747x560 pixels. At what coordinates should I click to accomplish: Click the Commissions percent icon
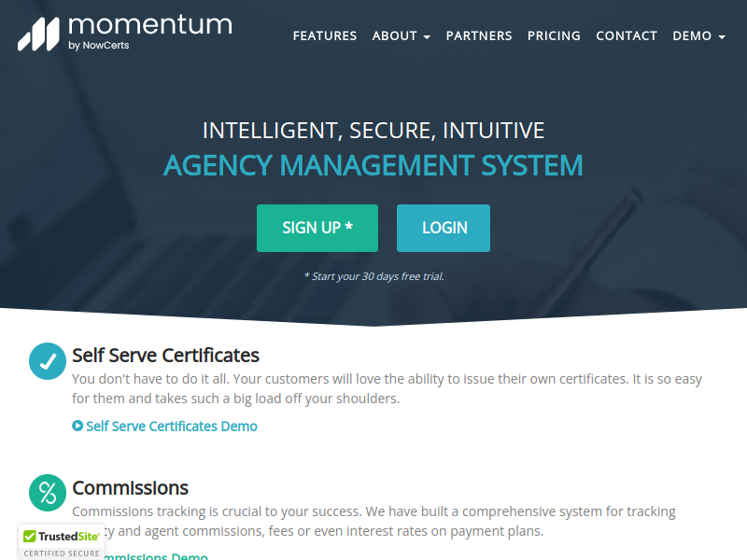tap(48, 493)
